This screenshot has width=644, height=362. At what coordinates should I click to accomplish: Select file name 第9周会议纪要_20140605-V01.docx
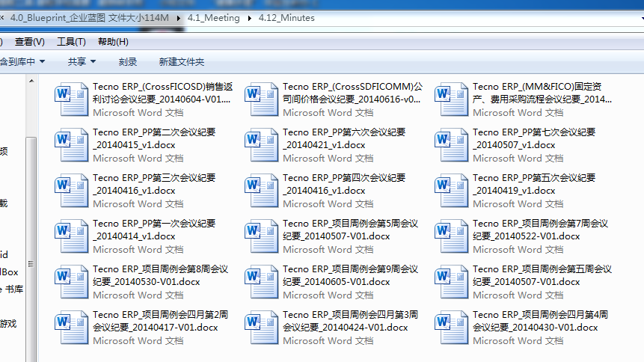pos(350,275)
